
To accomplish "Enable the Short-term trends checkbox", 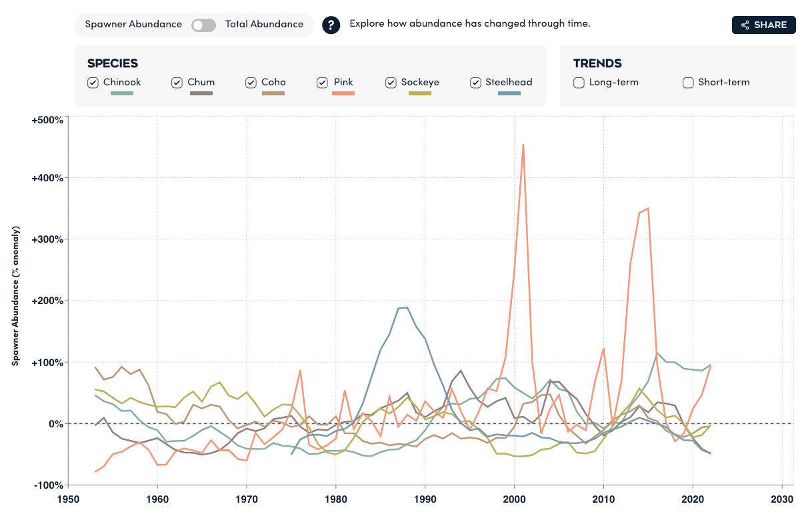I will coord(688,83).
